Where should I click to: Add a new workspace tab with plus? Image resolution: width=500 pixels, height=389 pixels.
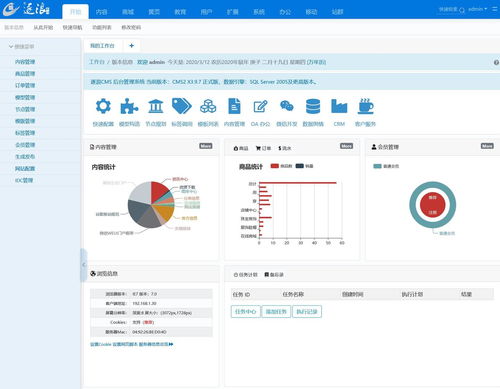click(131, 46)
